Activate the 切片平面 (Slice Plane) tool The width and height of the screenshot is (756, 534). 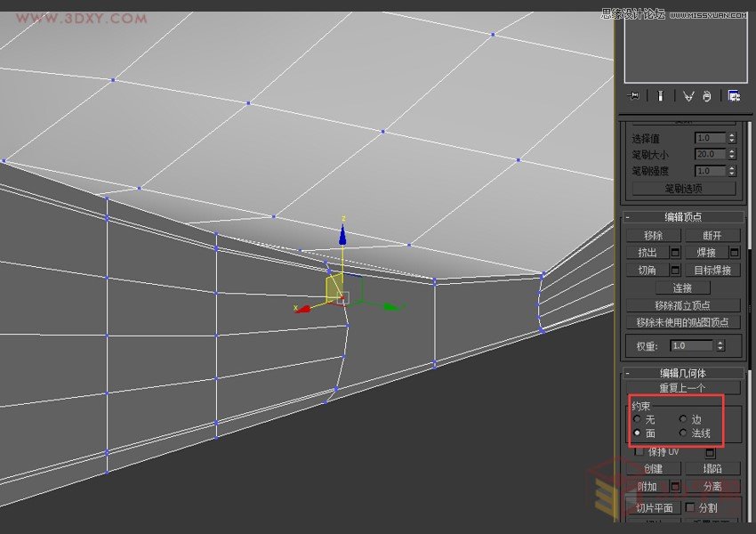(x=654, y=507)
